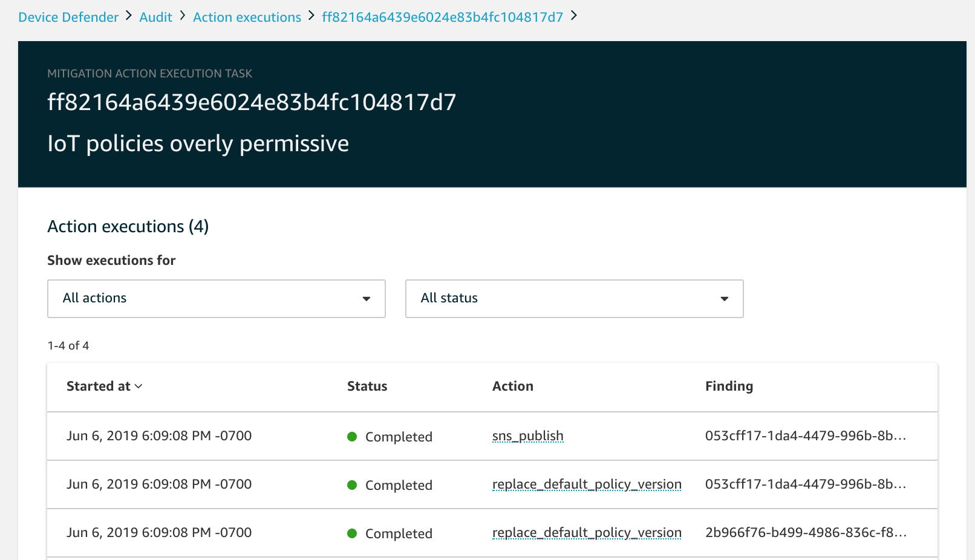The width and height of the screenshot is (975, 560).
Task: Click chevron right after Audit breadcrumb
Action: point(182,16)
